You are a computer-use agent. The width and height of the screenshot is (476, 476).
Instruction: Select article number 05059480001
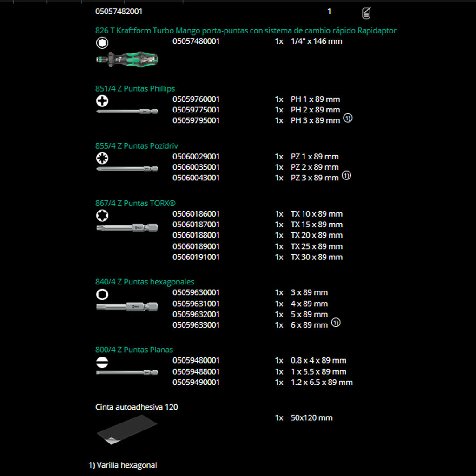(x=196, y=361)
